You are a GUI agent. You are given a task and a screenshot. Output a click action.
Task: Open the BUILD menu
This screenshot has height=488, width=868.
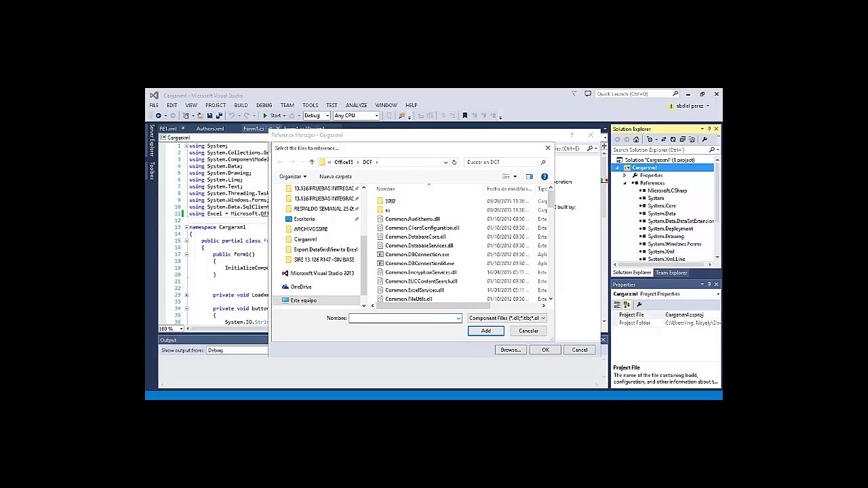coord(241,105)
